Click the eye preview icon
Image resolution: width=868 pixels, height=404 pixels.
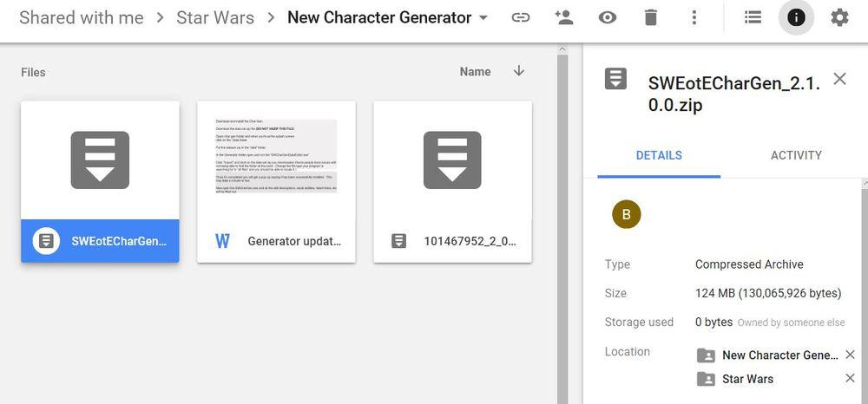tap(608, 18)
